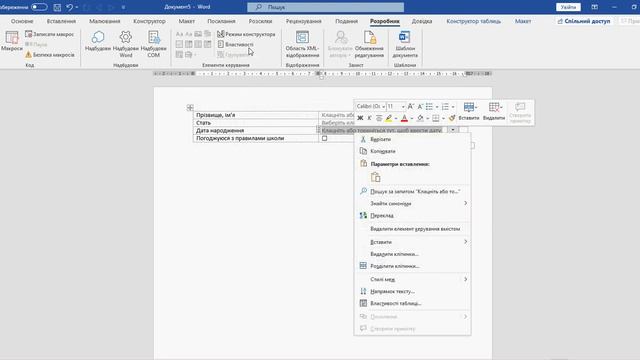Switch to the Основне tab
This screenshot has width=640, height=360.
click(x=22, y=21)
